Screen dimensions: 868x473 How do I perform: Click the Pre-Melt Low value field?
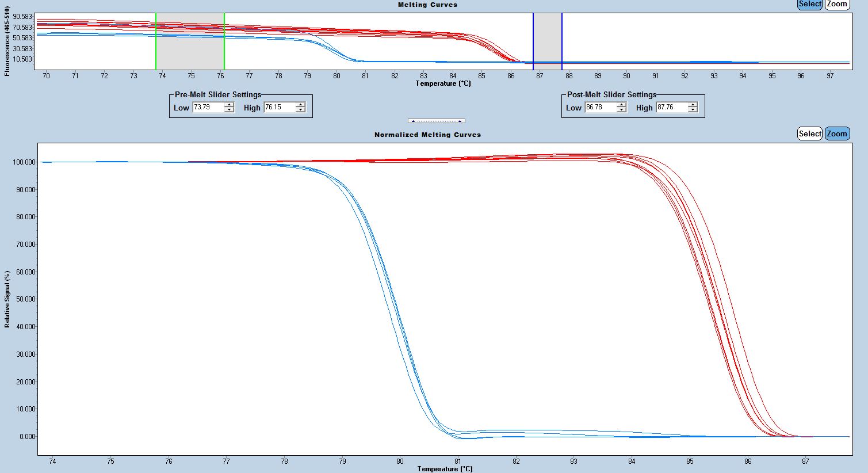tap(208, 107)
